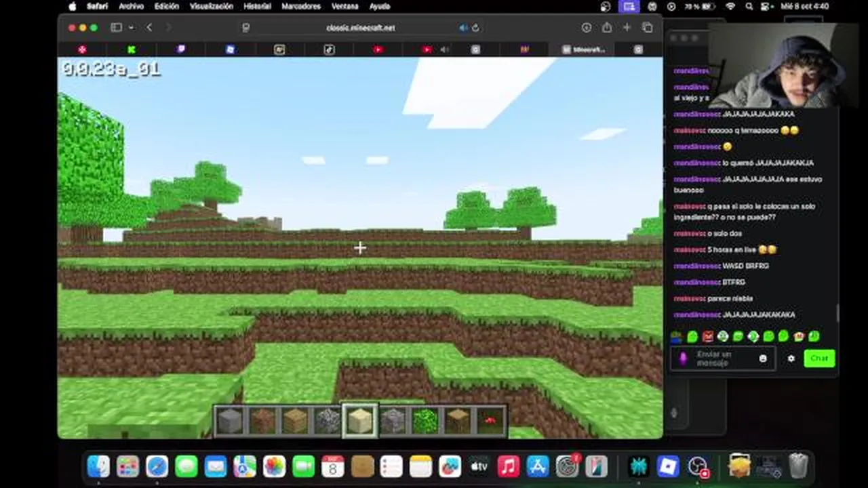Open the emoji picker in message box
The image size is (868, 488).
[763, 359]
